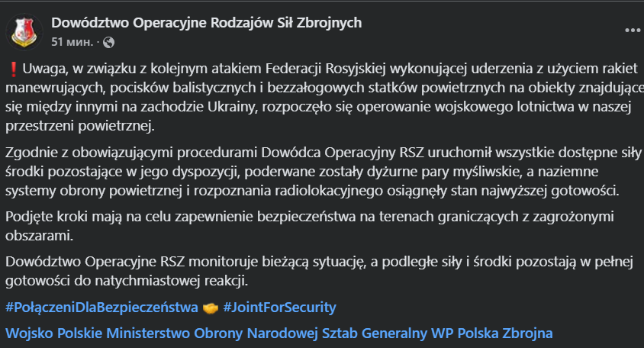The height and width of the screenshot is (348, 644).
Task: Click the paragraph about RSZ monitoring the situation
Action: (x=305, y=272)
